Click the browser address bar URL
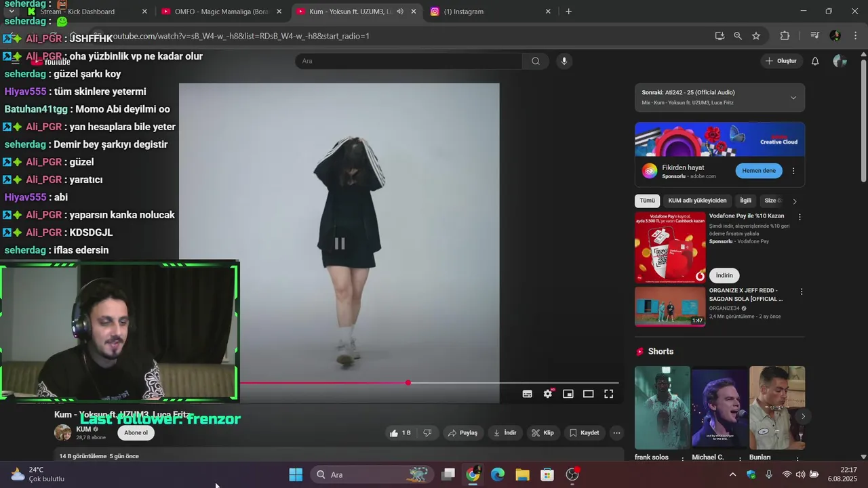This screenshot has height=488, width=868. point(241,36)
